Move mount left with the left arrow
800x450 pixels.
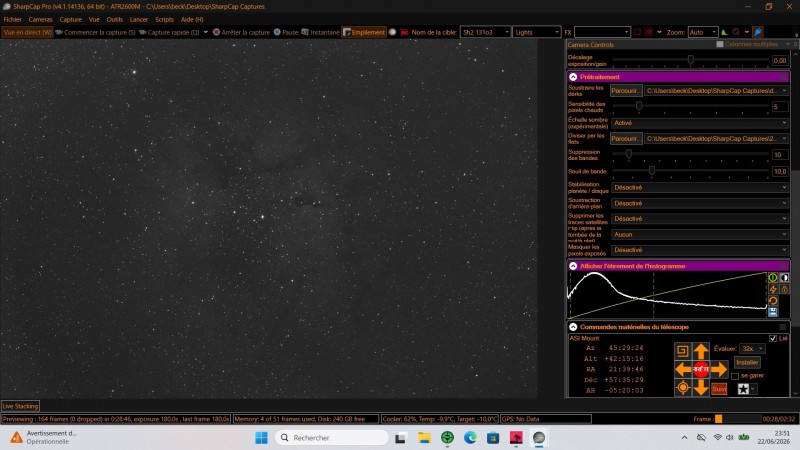tap(683, 369)
